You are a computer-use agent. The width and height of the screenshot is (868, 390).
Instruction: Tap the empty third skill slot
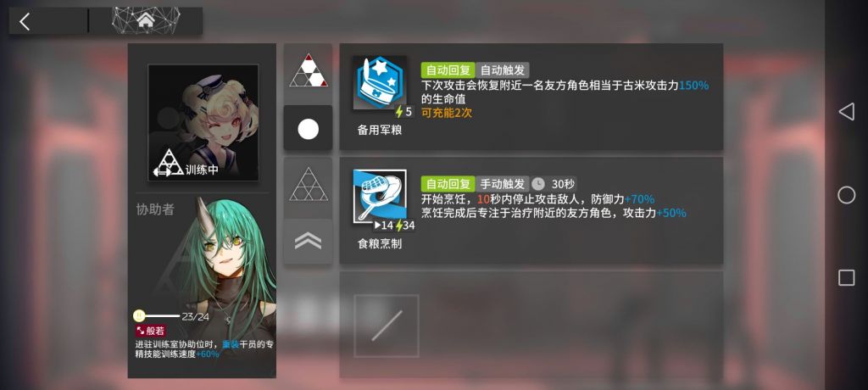pos(387,326)
